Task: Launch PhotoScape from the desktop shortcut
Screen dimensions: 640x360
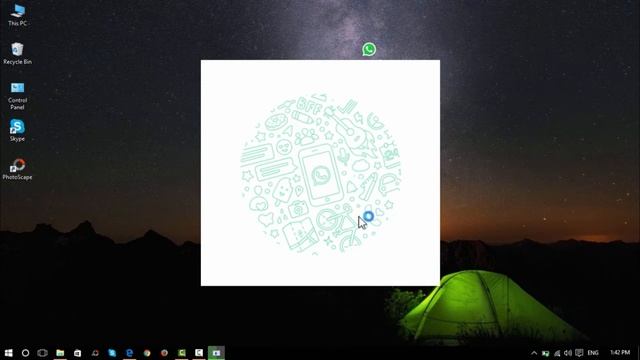Action: pyautogui.click(x=18, y=169)
